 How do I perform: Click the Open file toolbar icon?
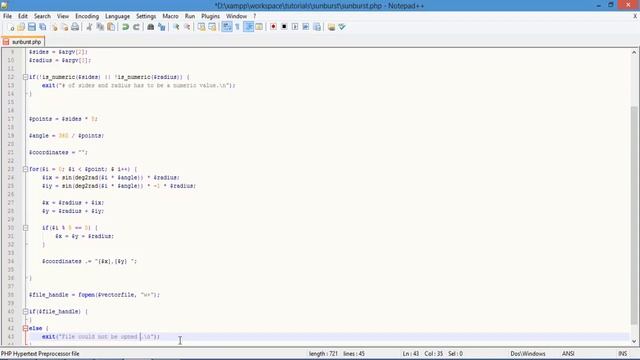21,27
